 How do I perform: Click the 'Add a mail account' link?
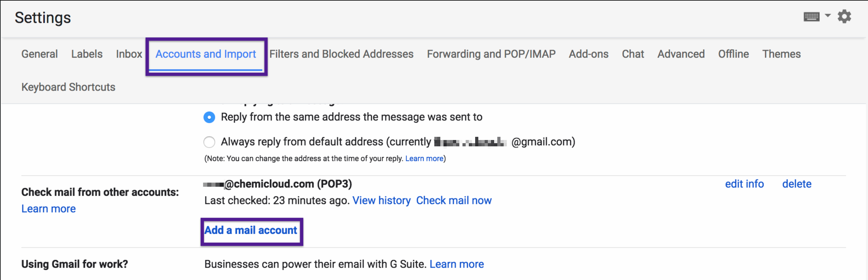(251, 230)
